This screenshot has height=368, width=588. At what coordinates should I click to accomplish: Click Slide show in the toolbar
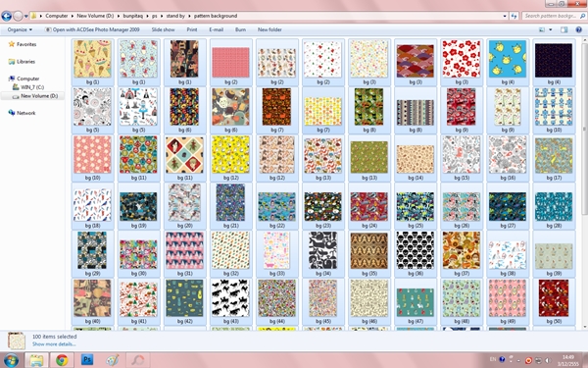(x=163, y=29)
